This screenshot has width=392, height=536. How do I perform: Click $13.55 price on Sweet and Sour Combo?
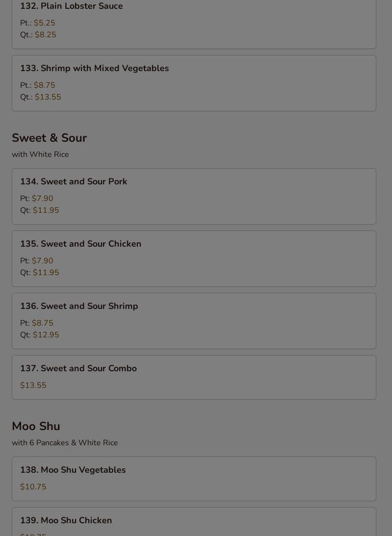(33, 385)
